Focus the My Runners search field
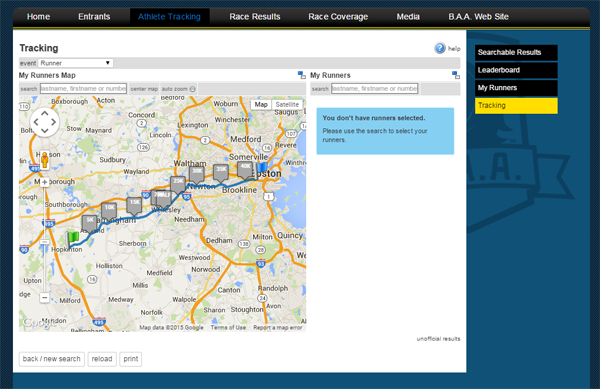This screenshot has width=600, height=389. point(375,89)
